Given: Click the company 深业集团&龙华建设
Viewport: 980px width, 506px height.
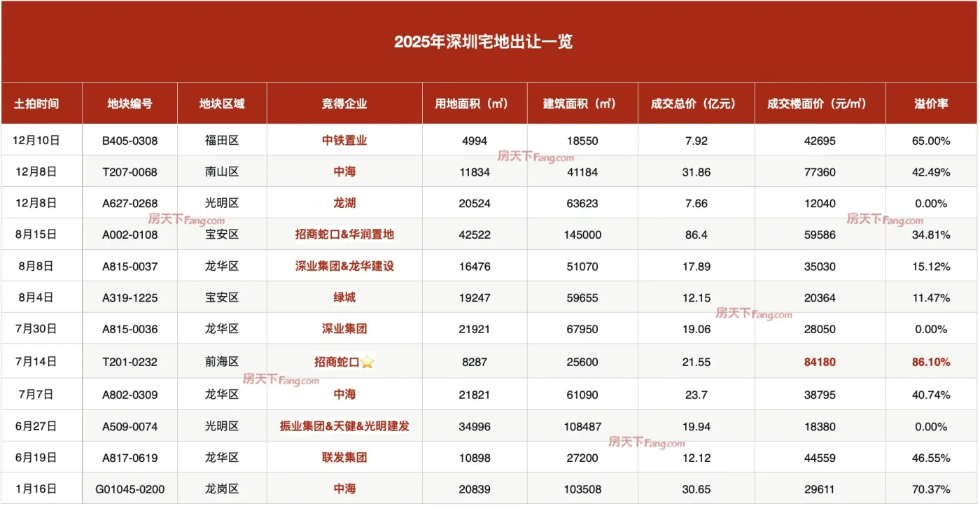Looking at the screenshot, I should (344, 266).
